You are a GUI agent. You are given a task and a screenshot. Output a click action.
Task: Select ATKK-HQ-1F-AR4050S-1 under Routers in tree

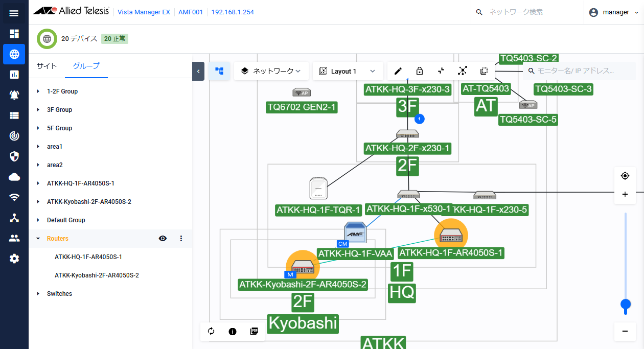[x=88, y=257]
